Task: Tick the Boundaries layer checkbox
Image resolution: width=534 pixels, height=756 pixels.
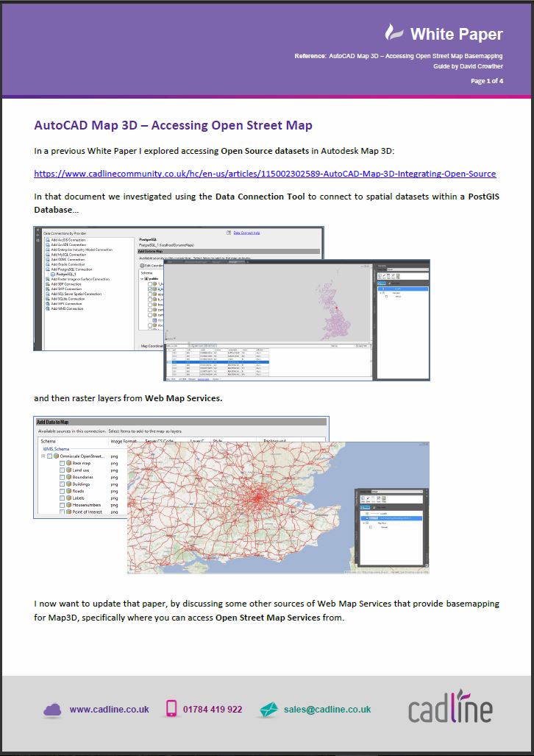Action: [x=63, y=477]
